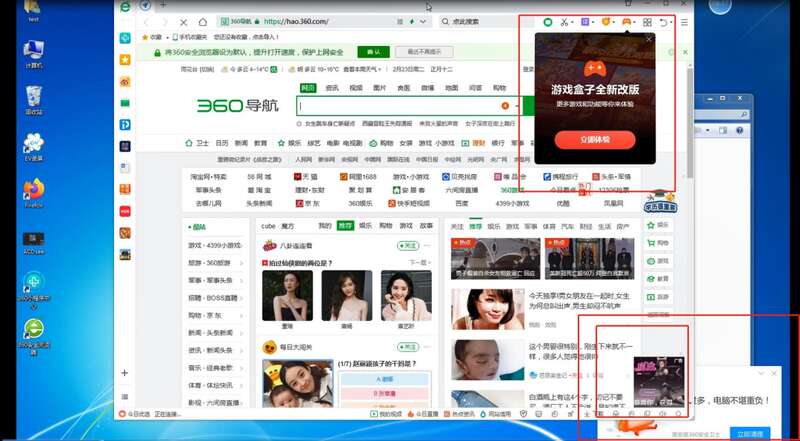Viewport: 800px width, 441px height.
Task: Open the game controller dropdown arrow
Action: click(635, 22)
